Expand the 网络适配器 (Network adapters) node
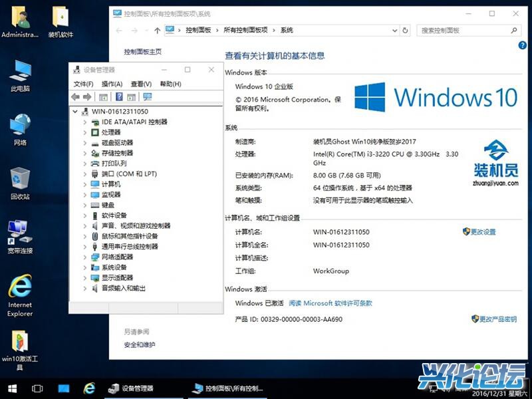 click(x=84, y=257)
